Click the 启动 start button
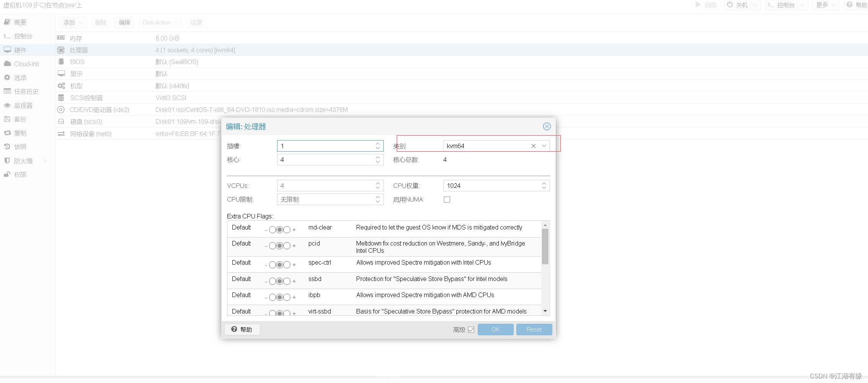This screenshot has height=383, width=868. point(706,5)
